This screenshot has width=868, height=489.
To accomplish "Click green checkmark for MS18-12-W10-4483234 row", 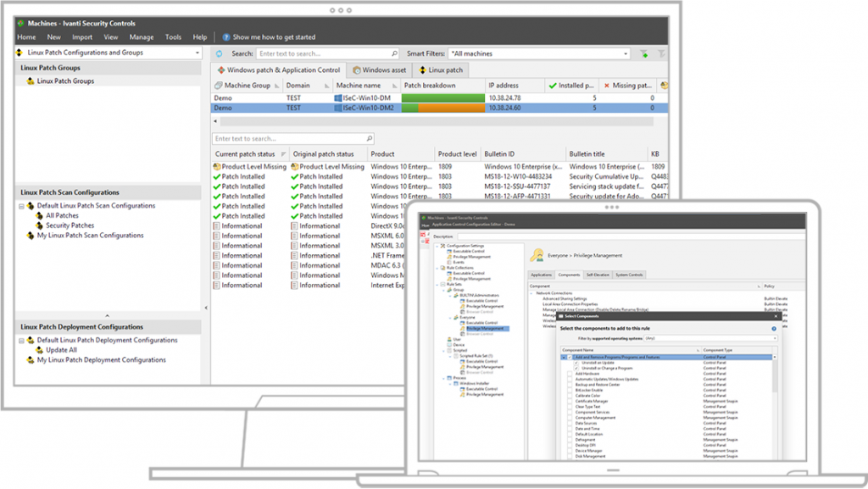I will 217,176.
